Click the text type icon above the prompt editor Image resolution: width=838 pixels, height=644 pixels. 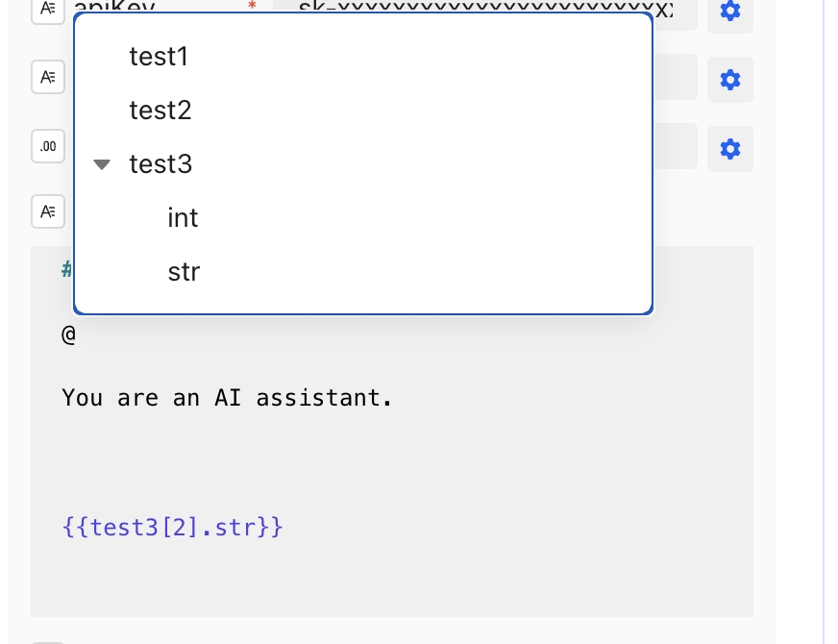pyautogui.click(x=48, y=211)
